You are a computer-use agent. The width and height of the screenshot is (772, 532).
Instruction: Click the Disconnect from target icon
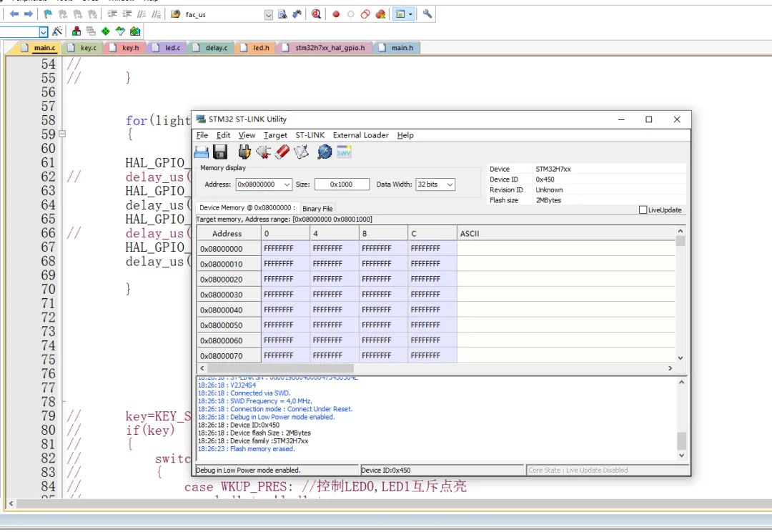(x=263, y=151)
